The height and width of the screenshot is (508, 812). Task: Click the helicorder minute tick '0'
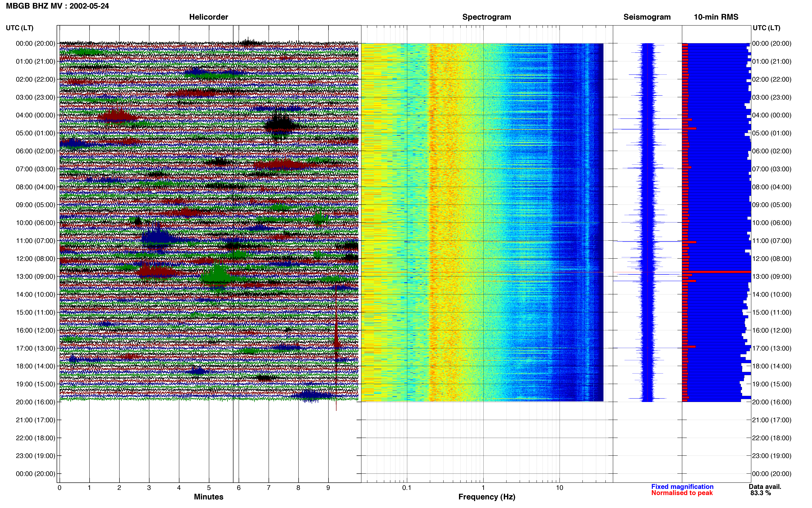pos(59,487)
